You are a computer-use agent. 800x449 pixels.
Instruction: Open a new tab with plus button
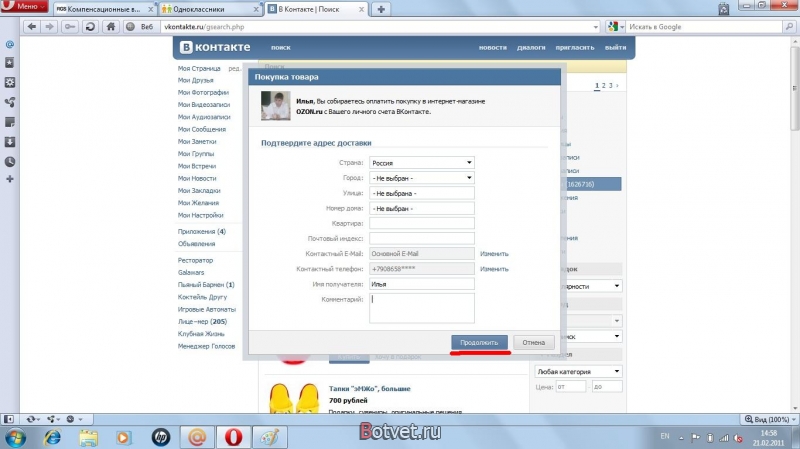[381, 9]
